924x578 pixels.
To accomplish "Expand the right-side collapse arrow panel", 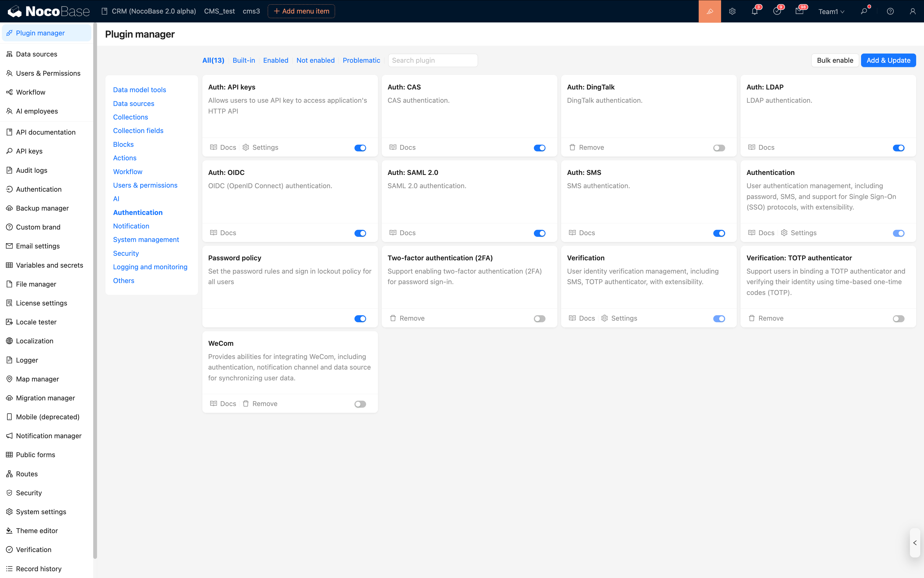I will tap(915, 542).
